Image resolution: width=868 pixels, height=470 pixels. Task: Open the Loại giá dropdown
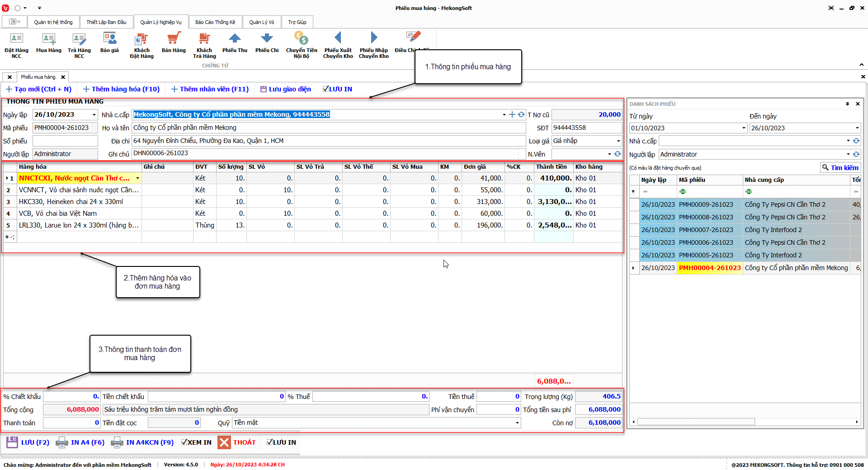(x=618, y=141)
